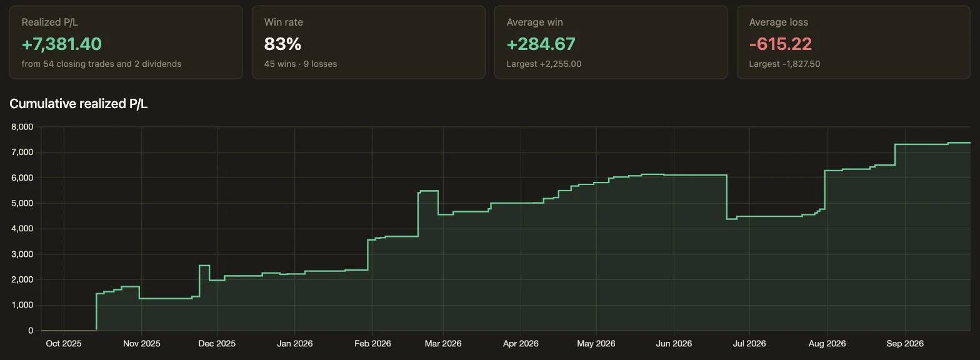Click the 4,000 y-axis label

pyautogui.click(x=22, y=229)
